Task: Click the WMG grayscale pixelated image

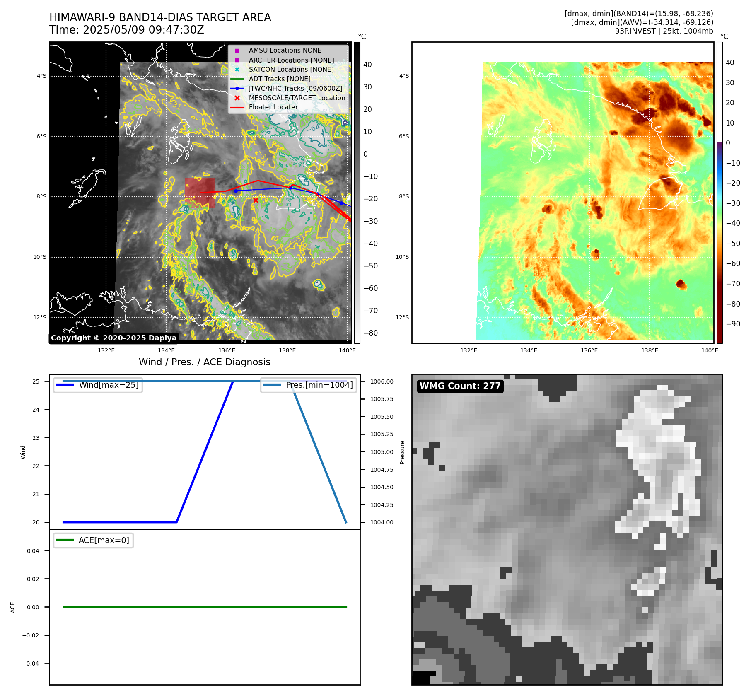Action: point(567,529)
